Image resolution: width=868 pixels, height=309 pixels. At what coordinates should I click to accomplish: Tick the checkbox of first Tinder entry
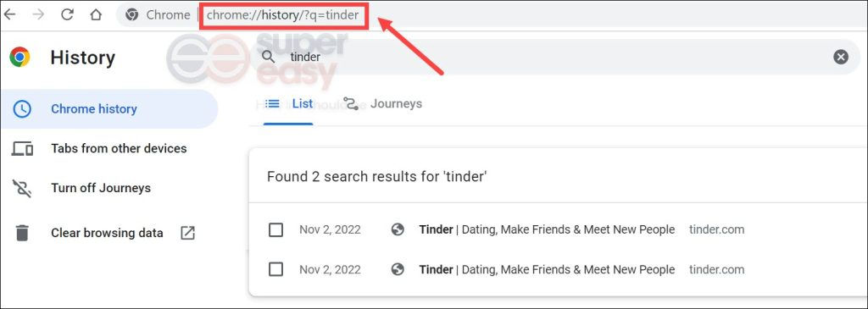(x=275, y=229)
